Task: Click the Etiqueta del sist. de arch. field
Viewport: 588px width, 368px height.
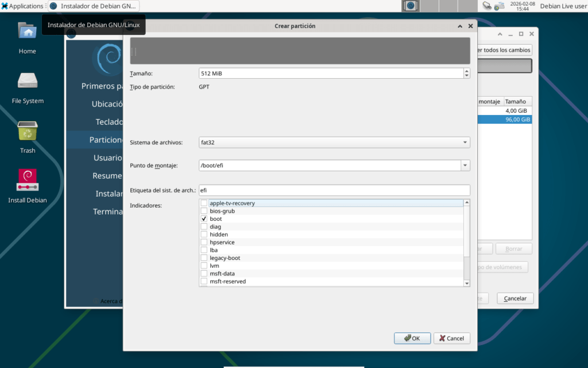Action: pyautogui.click(x=334, y=190)
